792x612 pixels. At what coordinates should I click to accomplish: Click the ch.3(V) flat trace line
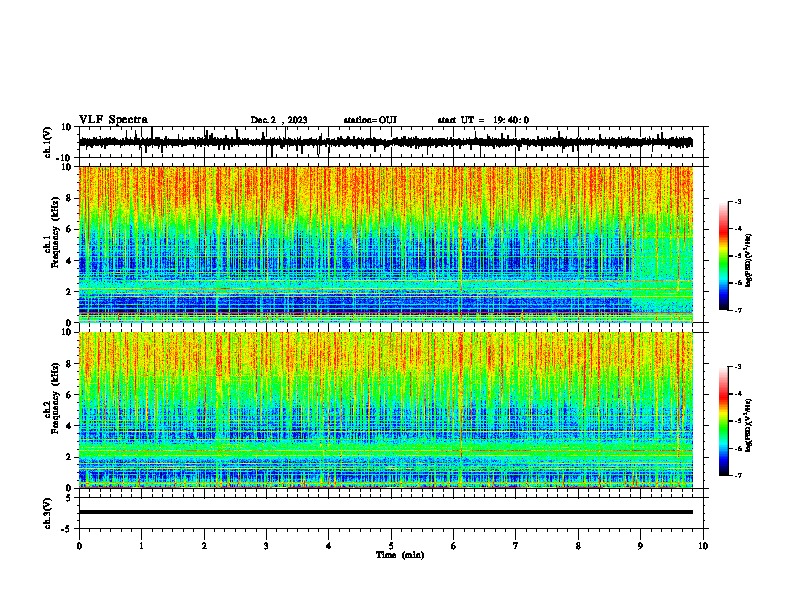(x=386, y=512)
